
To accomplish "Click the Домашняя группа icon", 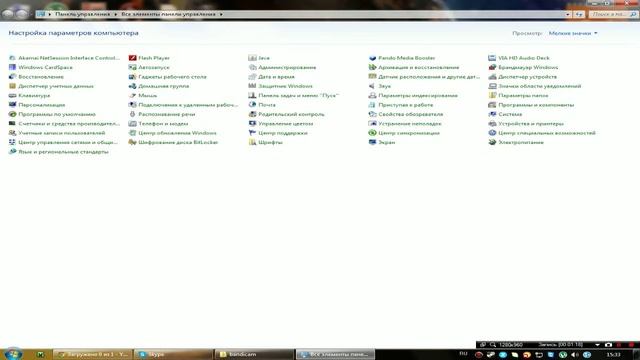I will coord(132,86).
